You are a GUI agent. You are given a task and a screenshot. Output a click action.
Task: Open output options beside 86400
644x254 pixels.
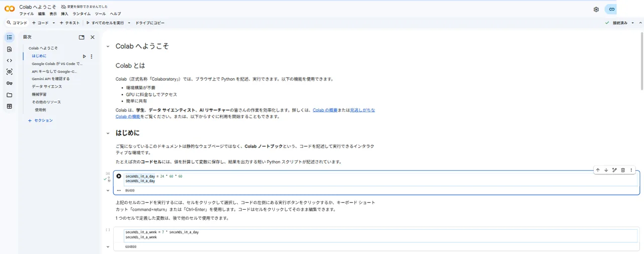click(119, 190)
